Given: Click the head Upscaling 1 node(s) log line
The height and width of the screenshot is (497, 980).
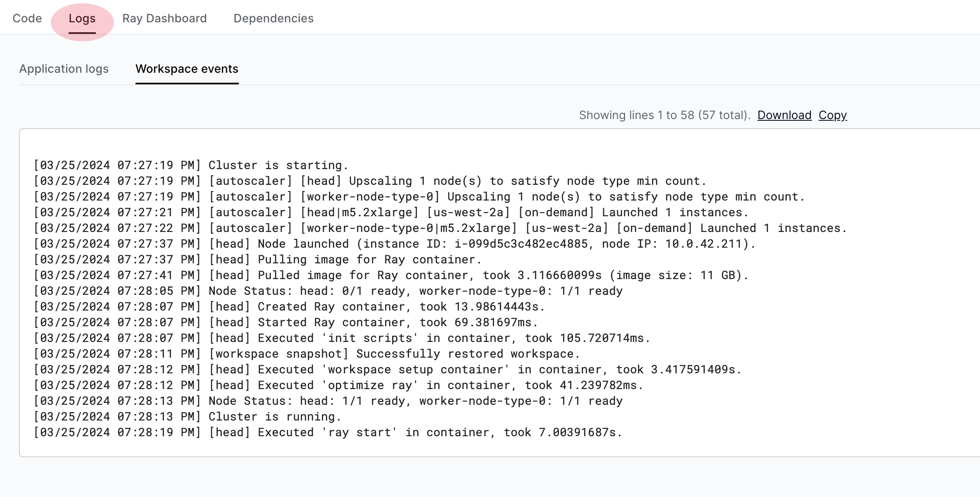Looking at the screenshot, I should pyautogui.click(x=370, y=181).
